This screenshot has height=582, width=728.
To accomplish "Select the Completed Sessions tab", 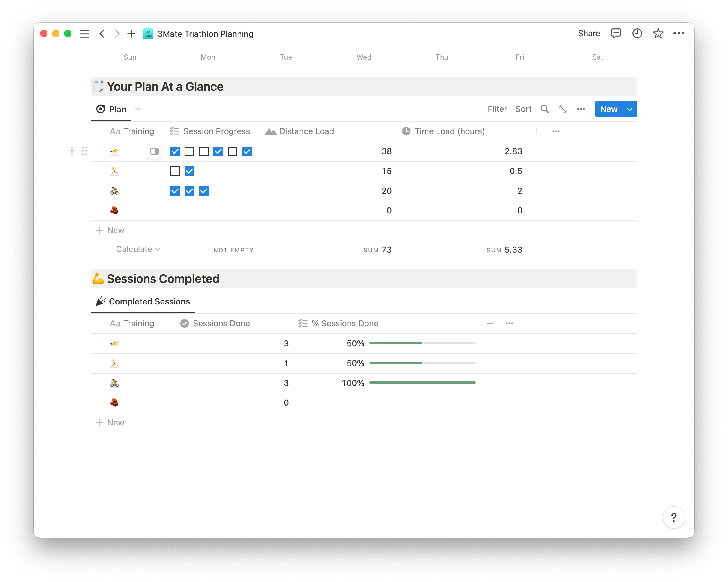I will (143, 301).
